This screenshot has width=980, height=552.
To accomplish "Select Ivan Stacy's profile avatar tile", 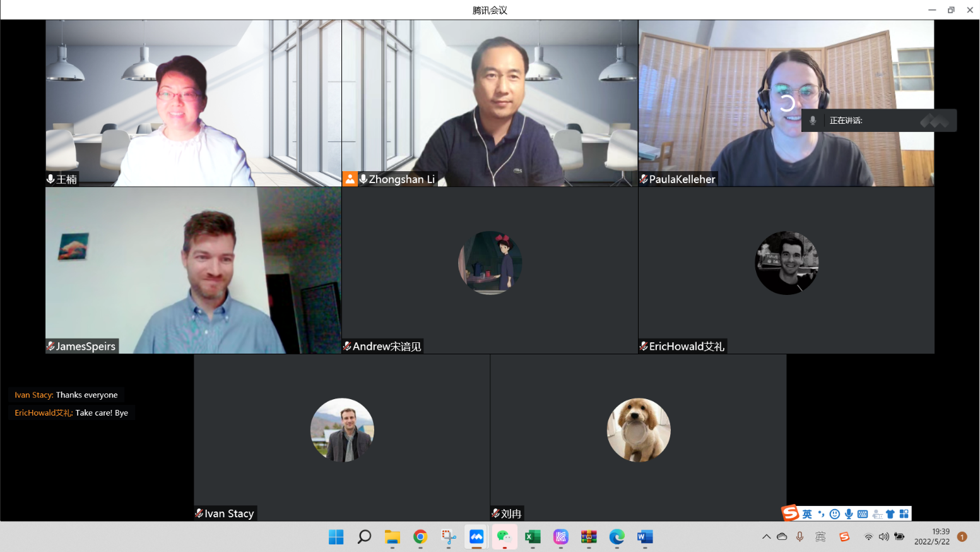I will tap(342, 430).
